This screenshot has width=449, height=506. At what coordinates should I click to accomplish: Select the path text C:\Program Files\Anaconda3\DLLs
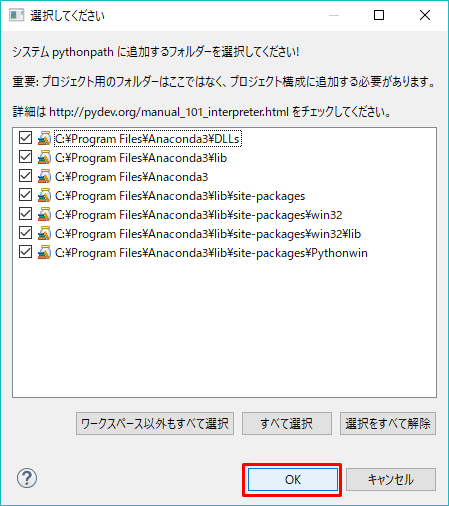pos(147,139)
